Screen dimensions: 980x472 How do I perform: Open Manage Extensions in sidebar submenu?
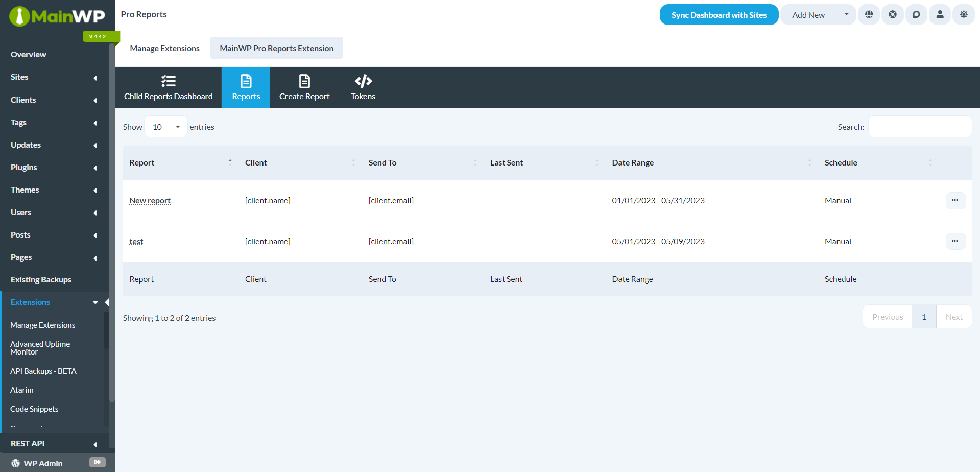click(x=43, y=325)
